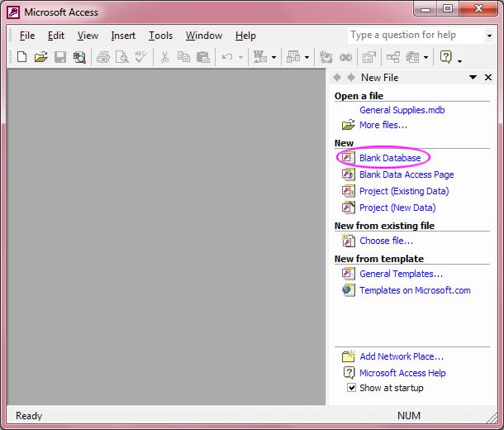This screenshot has width=504, height=430.
Task: Click the Relationships toolbar icon
Action: click(x=393, y=57)
